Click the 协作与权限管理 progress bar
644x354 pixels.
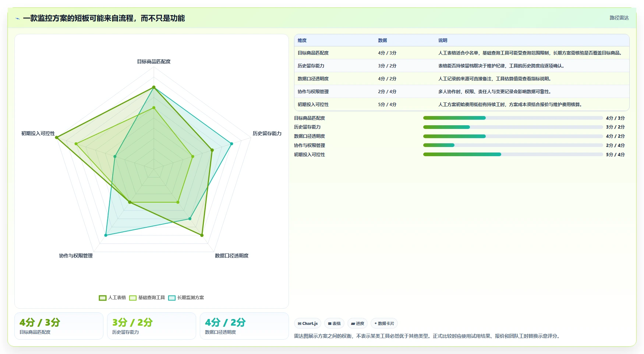click(x=513, y=145)
